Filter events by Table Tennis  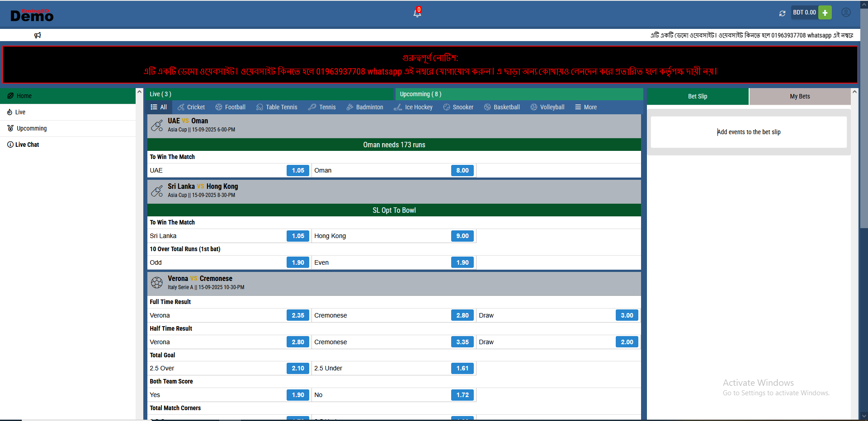pyautogui.click(x=277, y=107)
